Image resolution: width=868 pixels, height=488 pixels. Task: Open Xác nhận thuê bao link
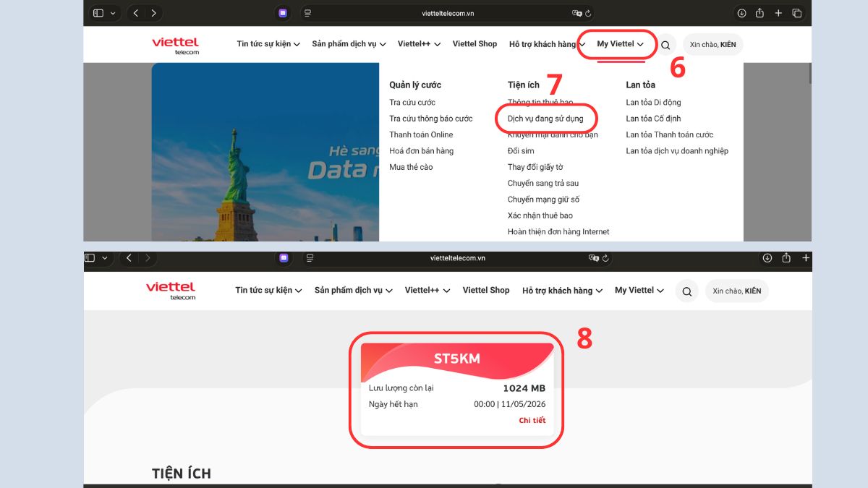pos(540,215)
